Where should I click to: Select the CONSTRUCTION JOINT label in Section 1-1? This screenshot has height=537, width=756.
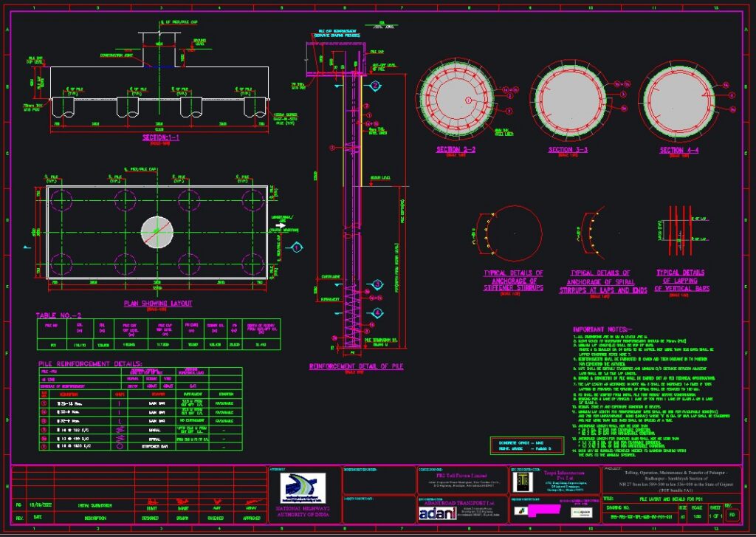click(114, 55)
